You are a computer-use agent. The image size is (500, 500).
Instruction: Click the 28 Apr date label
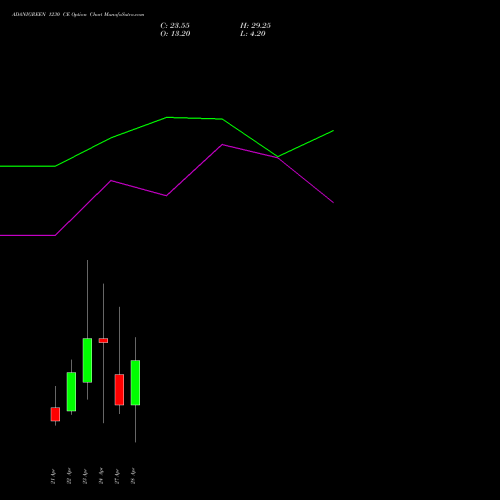pyautogui.click(x=133, y=476)
